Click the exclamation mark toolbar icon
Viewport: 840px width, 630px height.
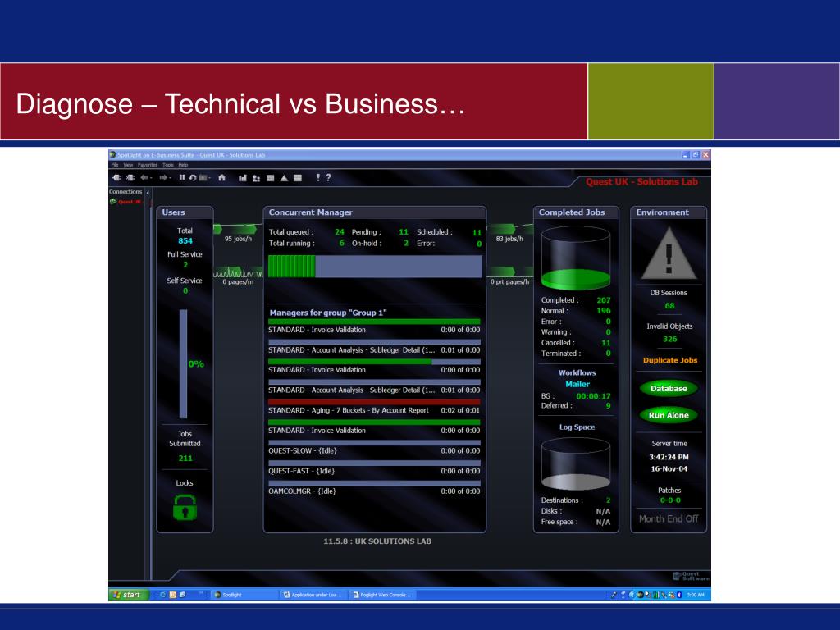(317, 177)
